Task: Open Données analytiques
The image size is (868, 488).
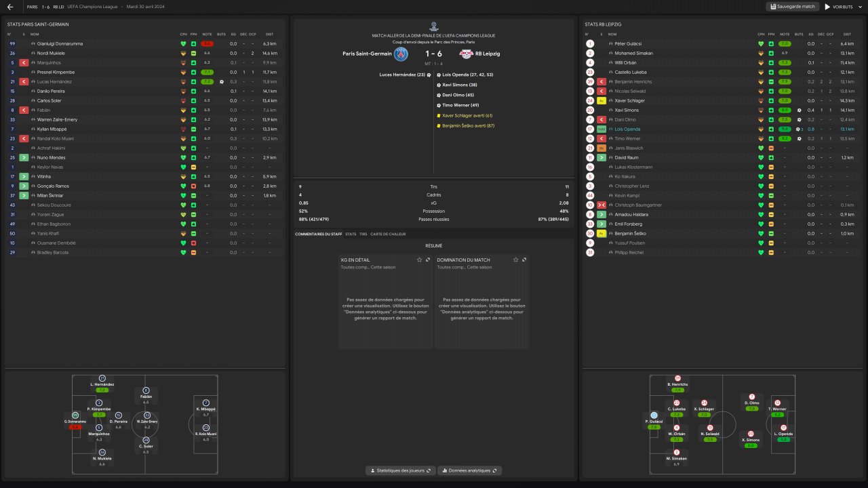Action: (x=469, y=470)
